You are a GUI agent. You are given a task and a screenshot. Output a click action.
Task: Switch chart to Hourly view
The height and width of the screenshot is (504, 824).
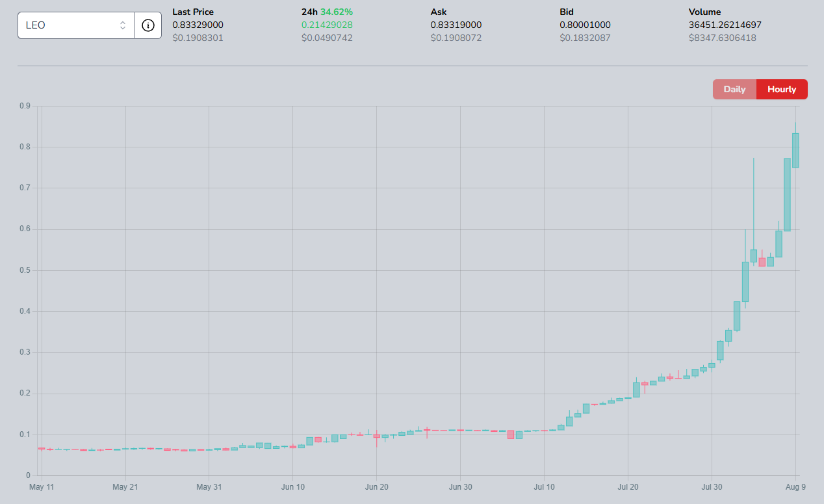(782, 90)
